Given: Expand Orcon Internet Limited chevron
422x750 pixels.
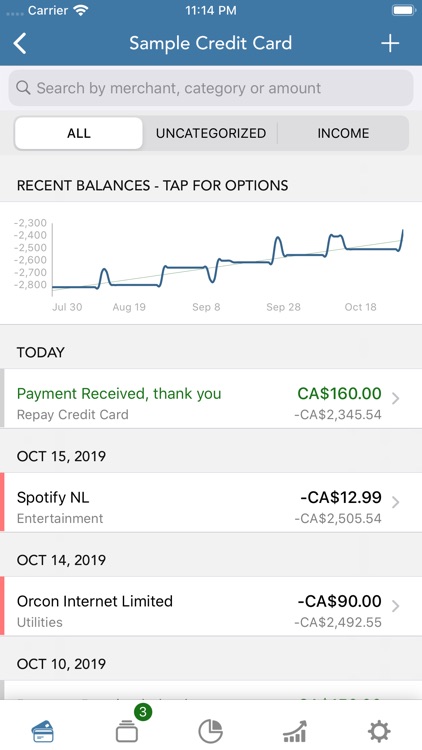Looking at the screenshot, I should (x=396, y=606).
